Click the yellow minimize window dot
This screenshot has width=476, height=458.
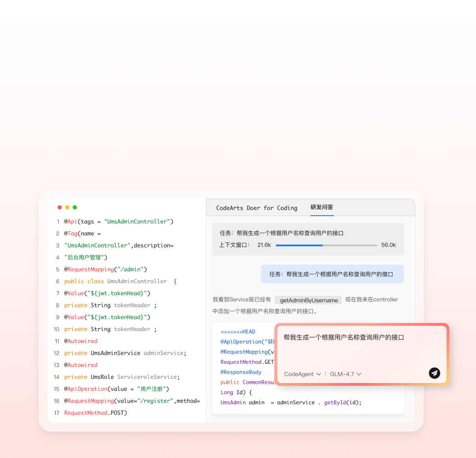[67, 207]
